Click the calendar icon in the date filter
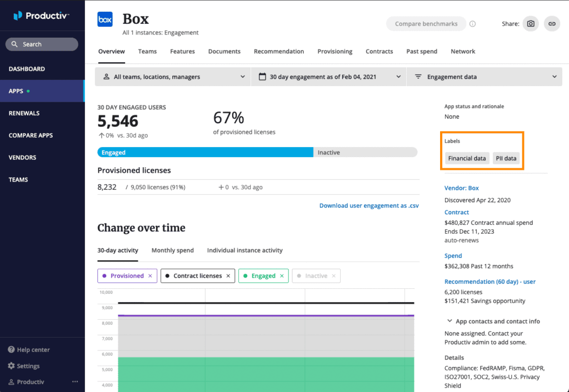 point(262,77)
